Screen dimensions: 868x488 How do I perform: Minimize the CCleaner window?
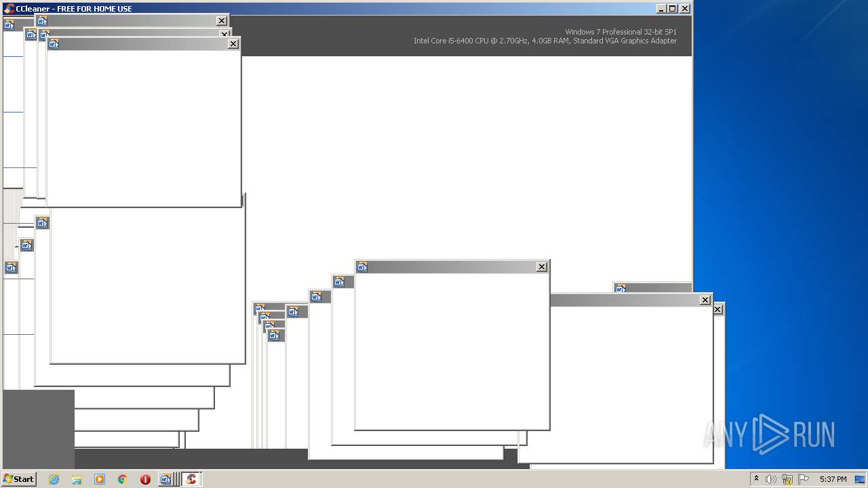pos(661,9)
